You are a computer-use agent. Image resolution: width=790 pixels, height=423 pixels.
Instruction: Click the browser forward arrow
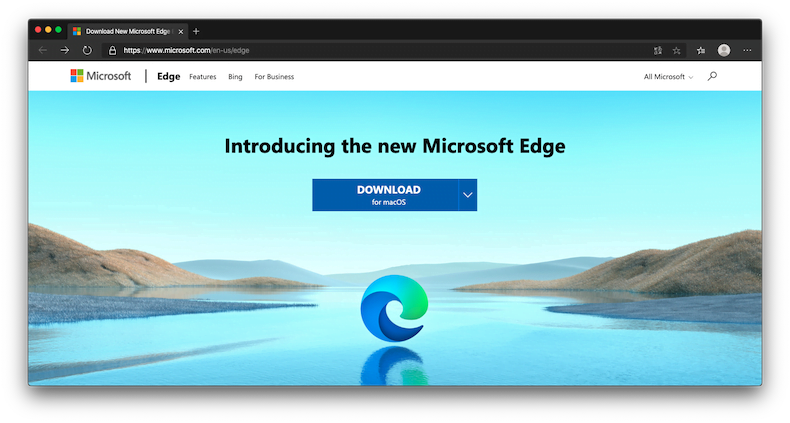point(65,50)
